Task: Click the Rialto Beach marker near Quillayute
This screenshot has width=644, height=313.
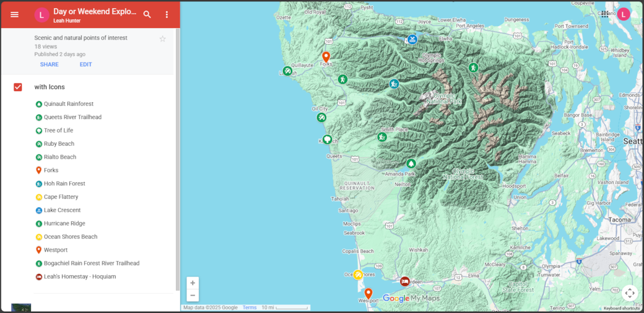Action: [287, 71]
